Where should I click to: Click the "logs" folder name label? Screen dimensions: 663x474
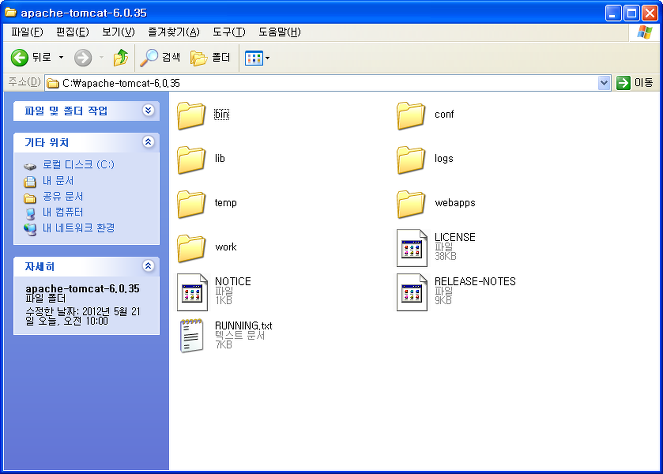[x=444, y=159]
